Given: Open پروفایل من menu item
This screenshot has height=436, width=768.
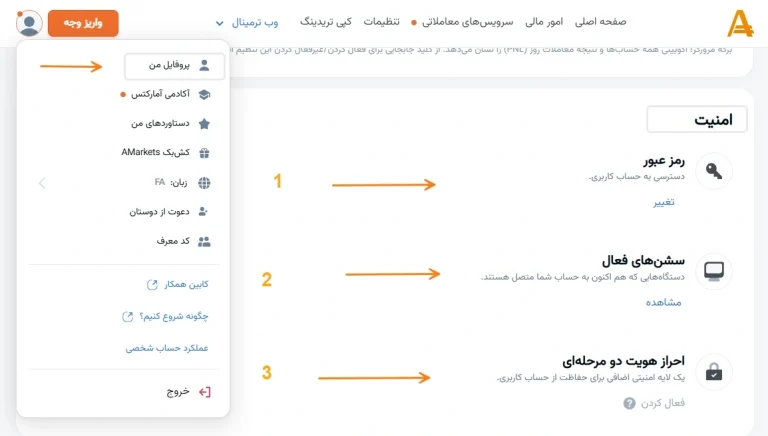Looking at the screenshot, I should tap(174, 66).
